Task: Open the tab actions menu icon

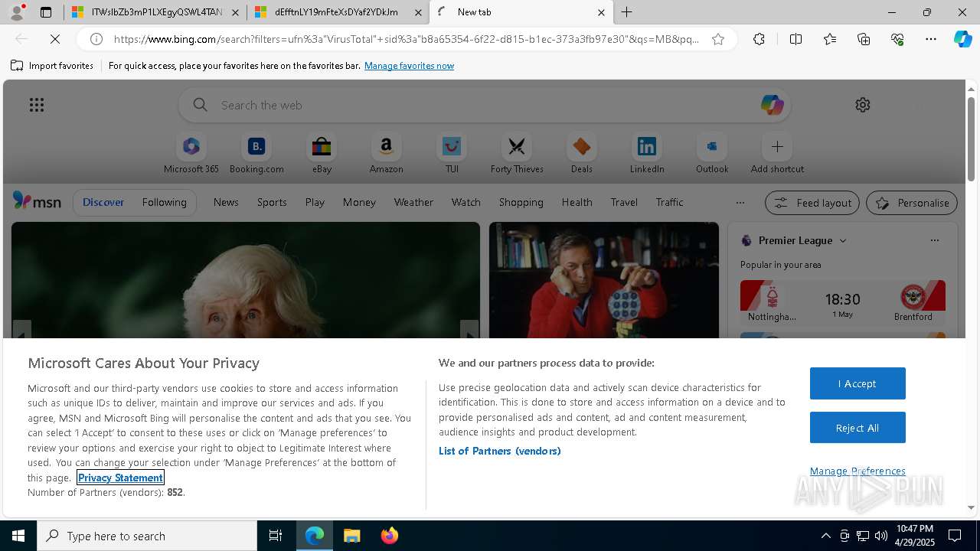Action: coord(46,12)
